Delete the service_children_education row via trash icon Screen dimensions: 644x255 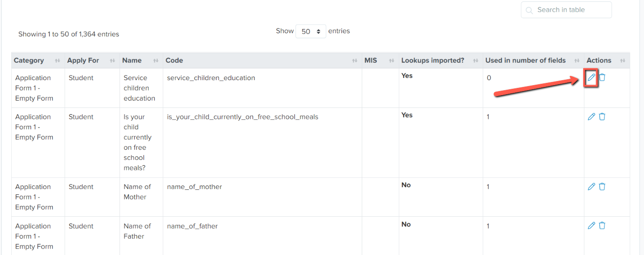click(x=602, y=77)
